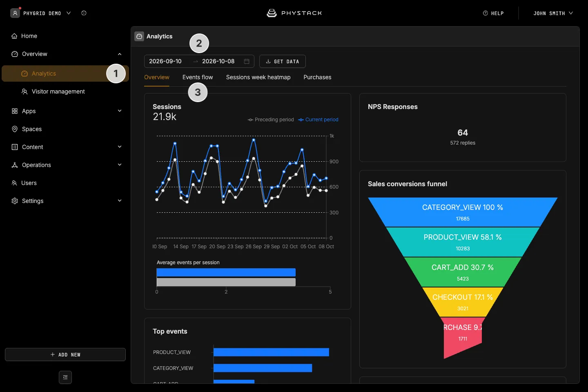The height and width of the screenshot is (392, 588).
Task: Click the Physstack logo at top
Action: pos(294,13)
